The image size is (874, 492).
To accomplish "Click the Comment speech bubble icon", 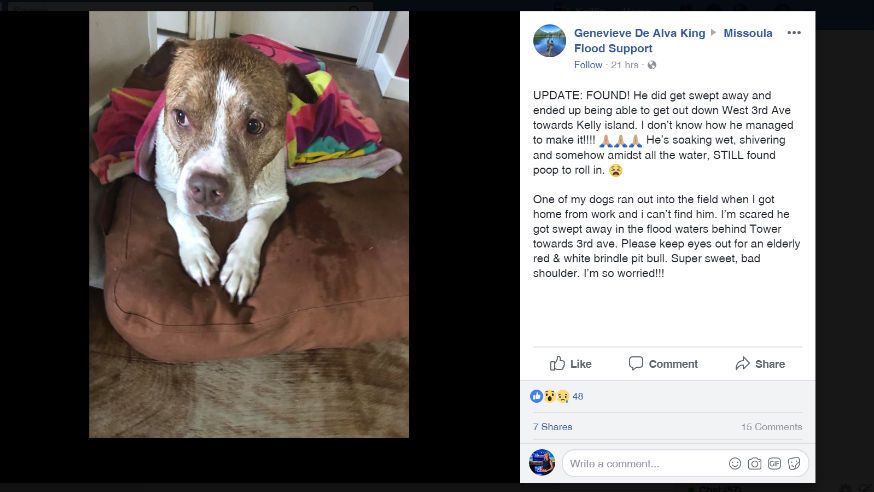I will click(x=635, y=363).
